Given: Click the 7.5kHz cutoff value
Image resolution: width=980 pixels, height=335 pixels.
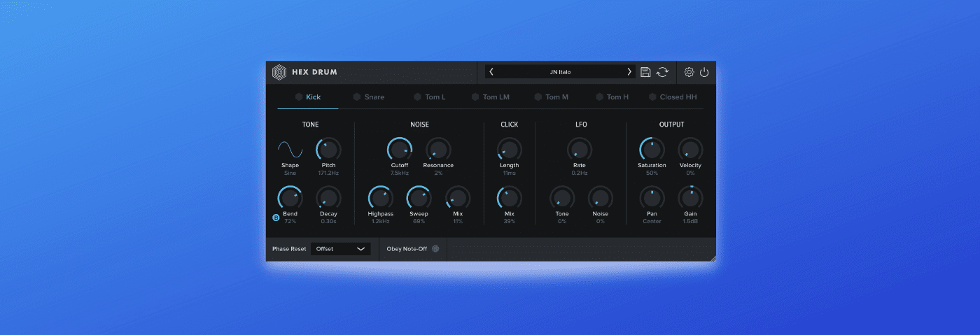Looking at the screenshot, I should tap(400, 173).
